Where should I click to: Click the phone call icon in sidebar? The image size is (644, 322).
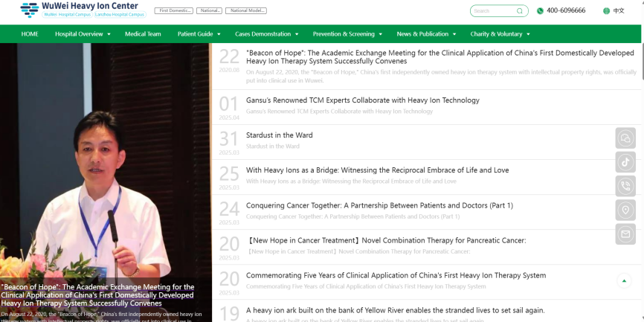click(625, 186)
